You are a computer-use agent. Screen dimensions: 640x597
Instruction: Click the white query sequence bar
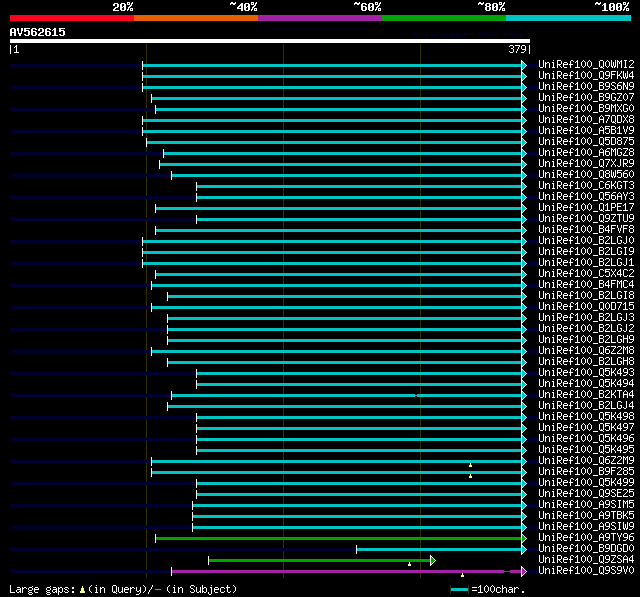270,41
